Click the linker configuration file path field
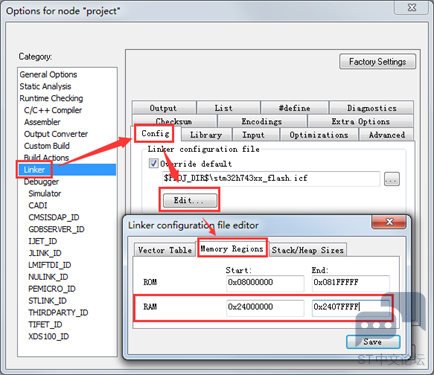The height and width of the screenshot is (375, 434). [x=271, y=178]
